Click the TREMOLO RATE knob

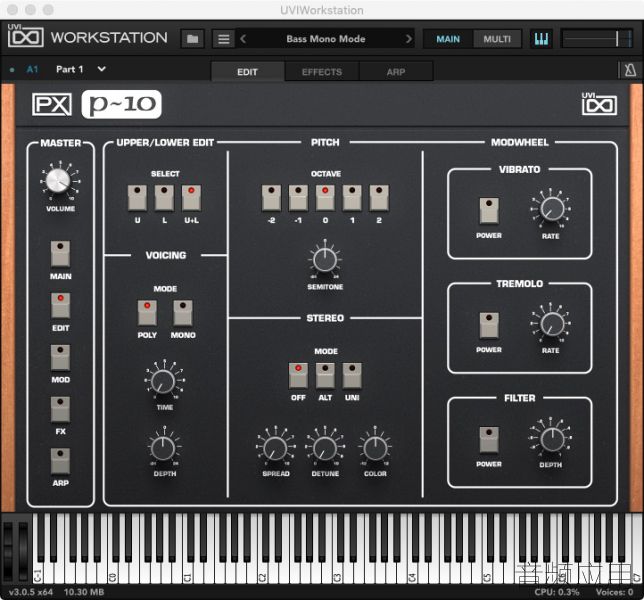pos(552,323)
